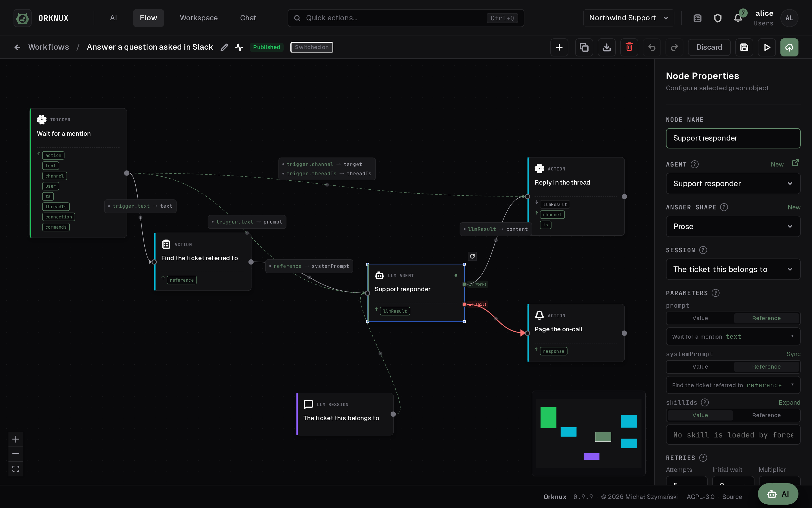The image size is (812, 508).
Task: Create New answer shape link
Action: tap(794, 207)
